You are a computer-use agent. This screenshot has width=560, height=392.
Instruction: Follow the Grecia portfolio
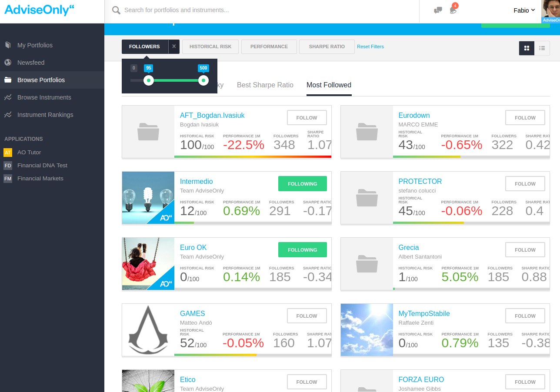[525, 250]
